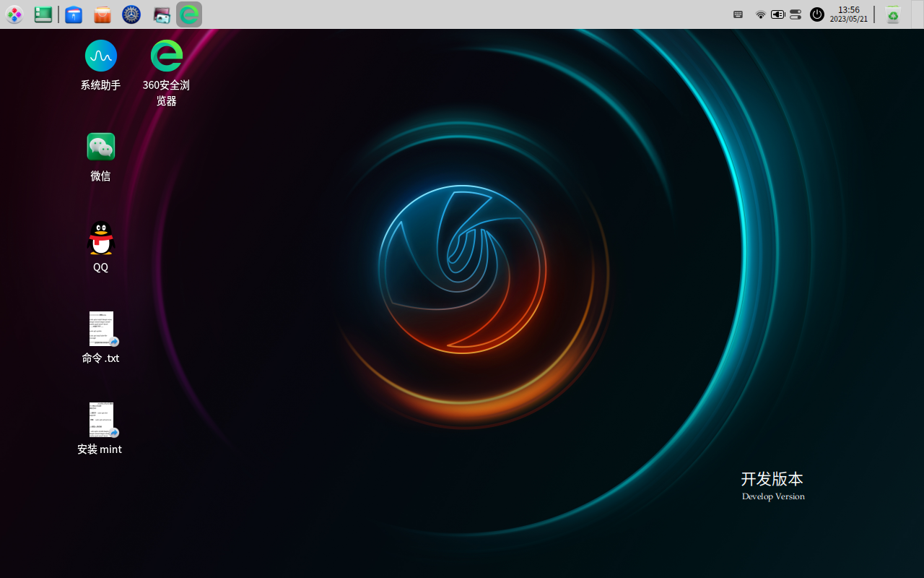This screenshot has height=578, width=924.
Task: Open the volume control in the system tray
Action: click(777, 14)
